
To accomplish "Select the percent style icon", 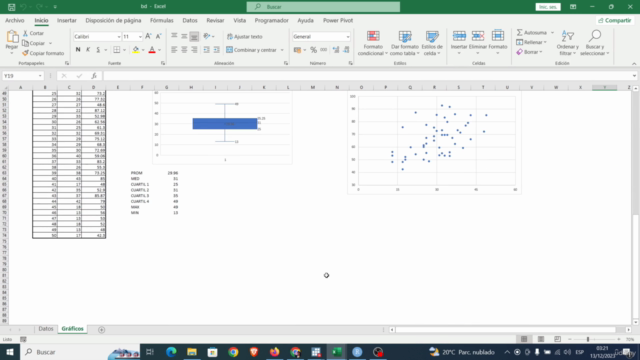I will [313, 50].
